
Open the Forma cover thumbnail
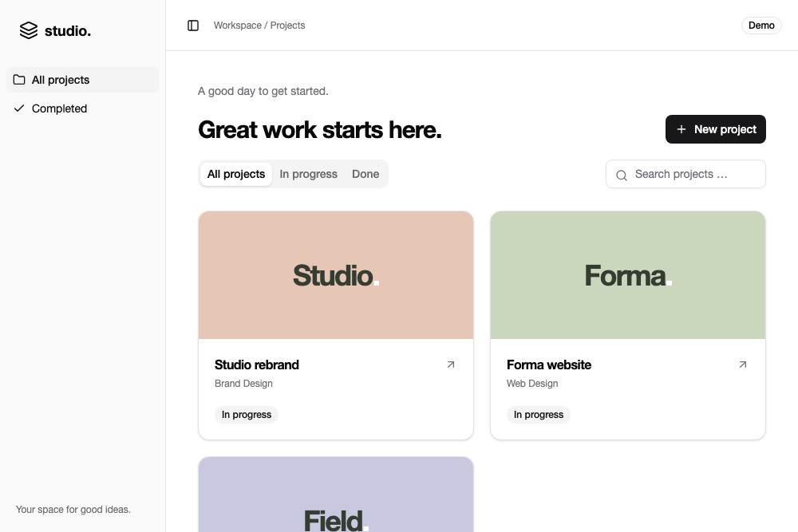[x=628, y=275]
